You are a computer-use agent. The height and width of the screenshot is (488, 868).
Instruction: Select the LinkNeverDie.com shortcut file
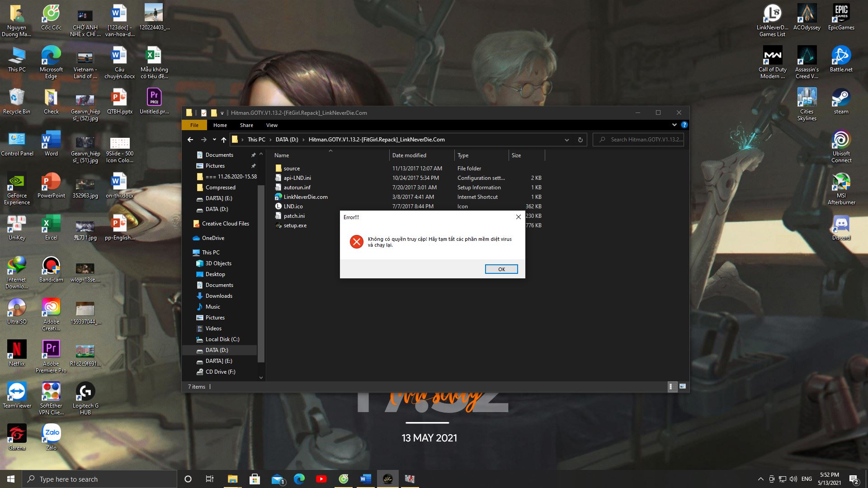305,197
